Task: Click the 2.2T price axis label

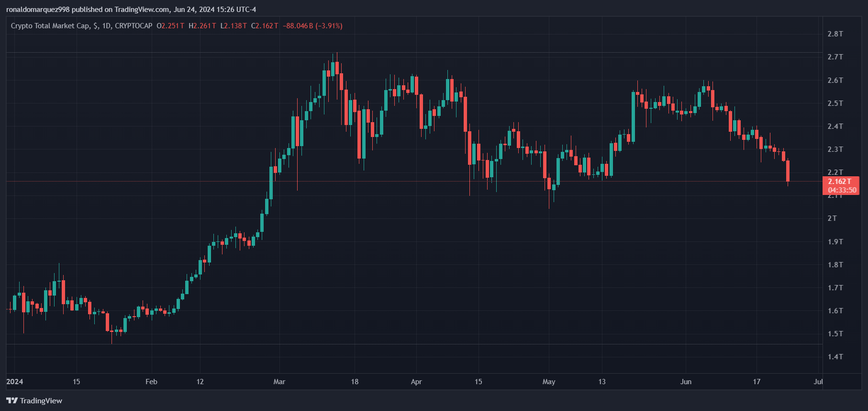Action: click(x=835, y=172)
